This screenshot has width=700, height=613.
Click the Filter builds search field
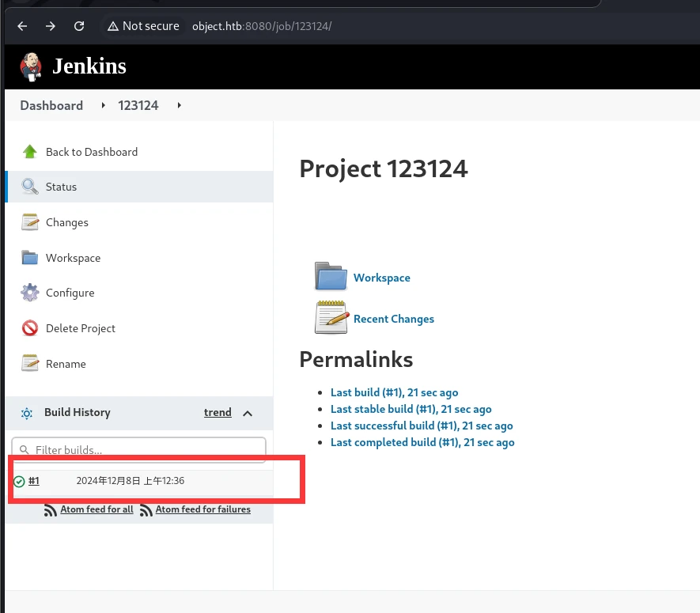(139, 449)
